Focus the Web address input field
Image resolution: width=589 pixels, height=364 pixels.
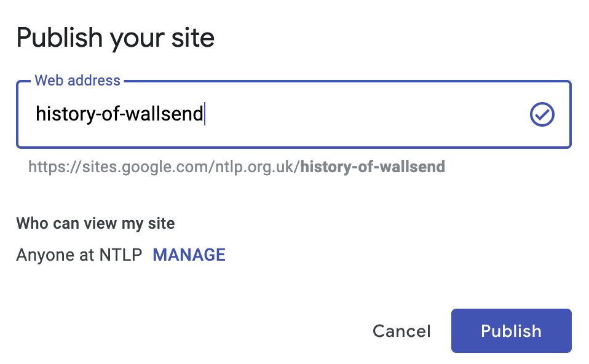click(294, 114)
